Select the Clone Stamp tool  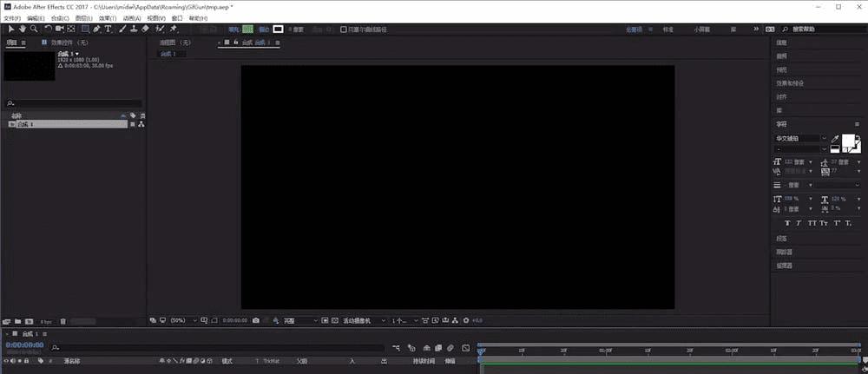(x=134, y=29)
